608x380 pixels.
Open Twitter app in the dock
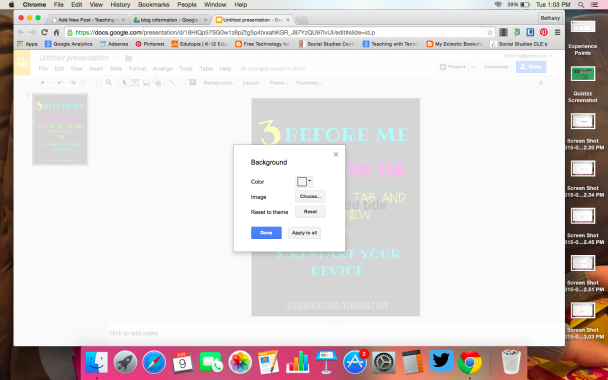coord(441,362)
